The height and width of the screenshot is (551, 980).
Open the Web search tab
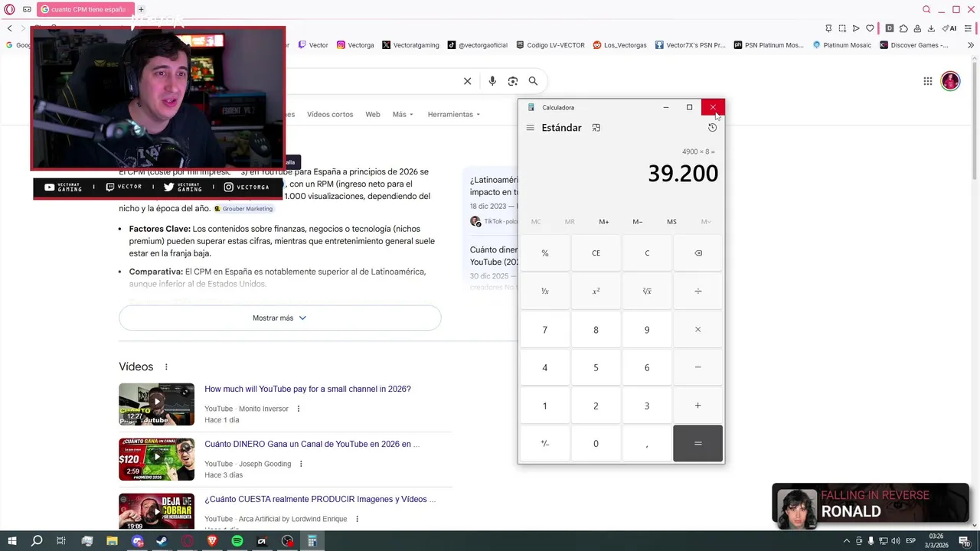pos(373,115)
